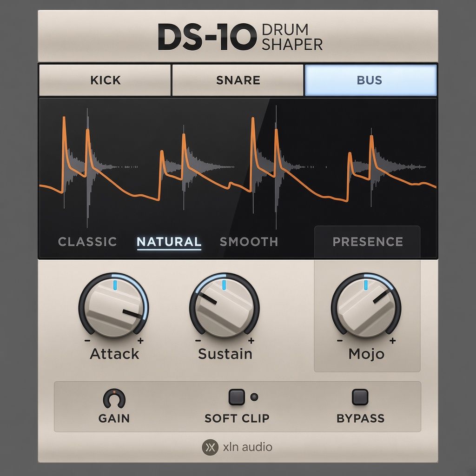Switch to CLASSIC shaping mode
Image resolution: width=476 pixels, height=476 pixels.
(x=87, y=242)
